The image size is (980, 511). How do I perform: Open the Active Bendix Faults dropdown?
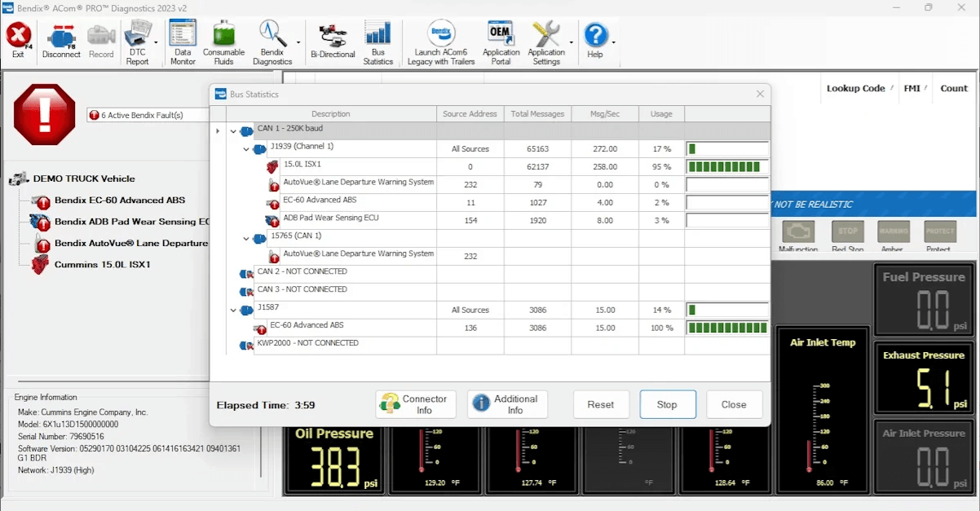point(147,116)
